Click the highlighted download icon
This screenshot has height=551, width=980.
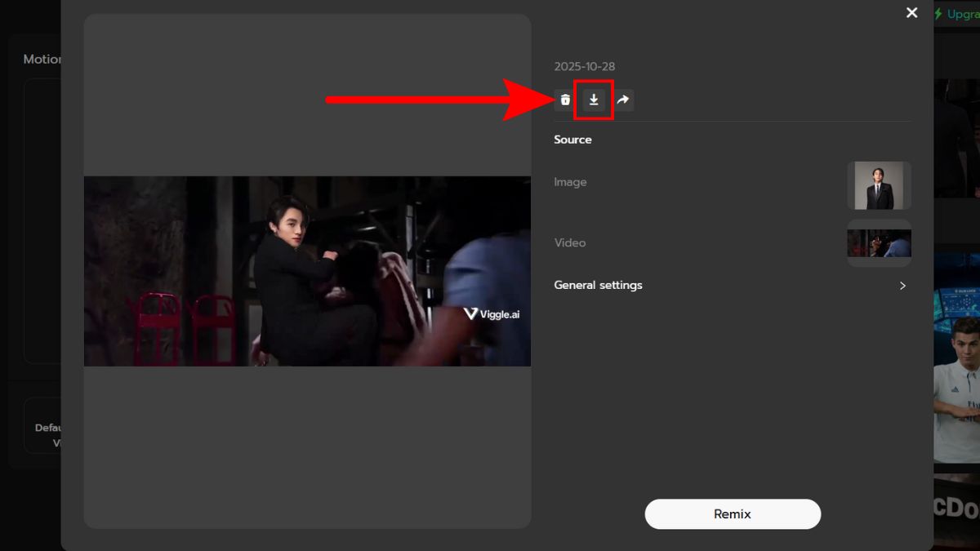(x=593, y=100)
